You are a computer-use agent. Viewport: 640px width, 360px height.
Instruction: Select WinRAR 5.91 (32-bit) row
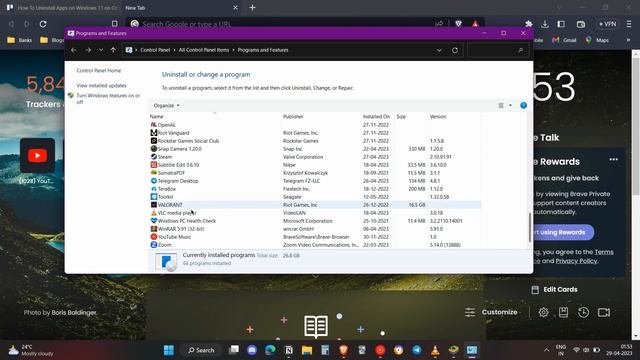(315, 229)
